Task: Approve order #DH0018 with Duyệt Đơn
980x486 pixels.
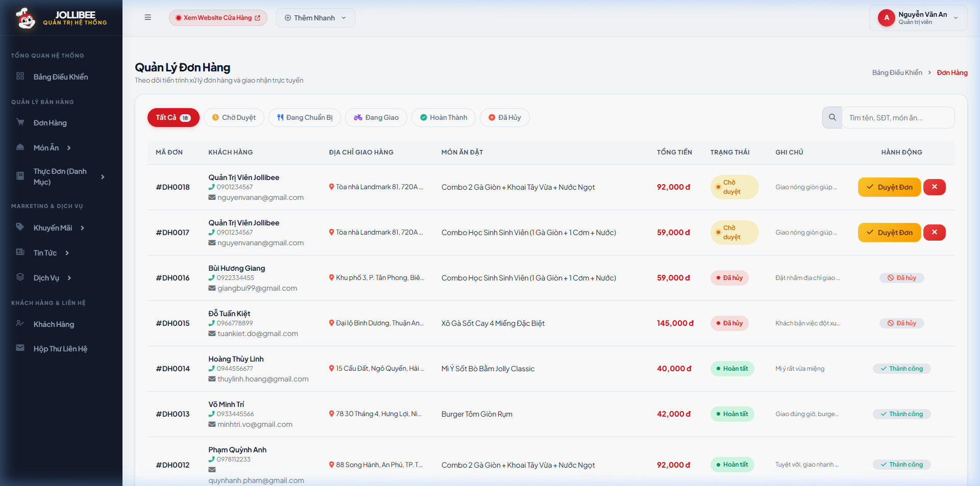Action: [x=889, y=187]
